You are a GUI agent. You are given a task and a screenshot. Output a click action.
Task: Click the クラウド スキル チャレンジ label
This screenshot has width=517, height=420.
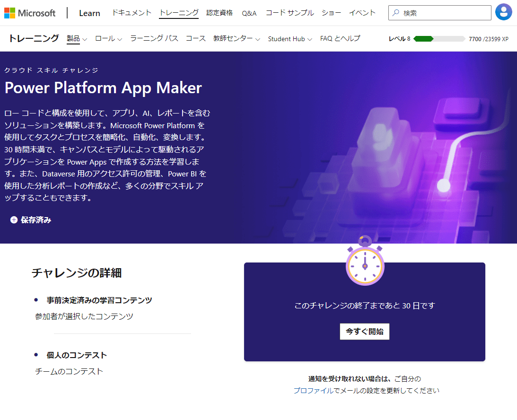52,70
